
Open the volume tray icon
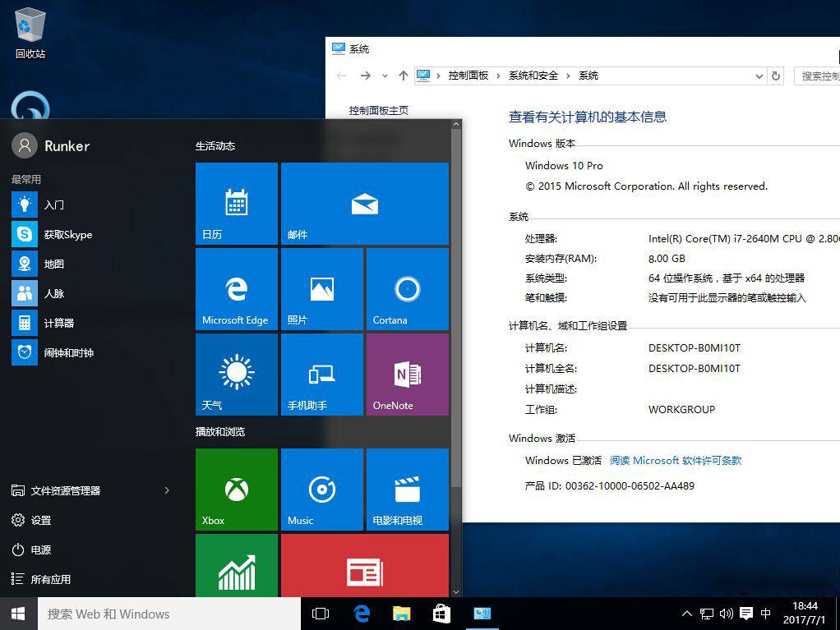[727, 614]
